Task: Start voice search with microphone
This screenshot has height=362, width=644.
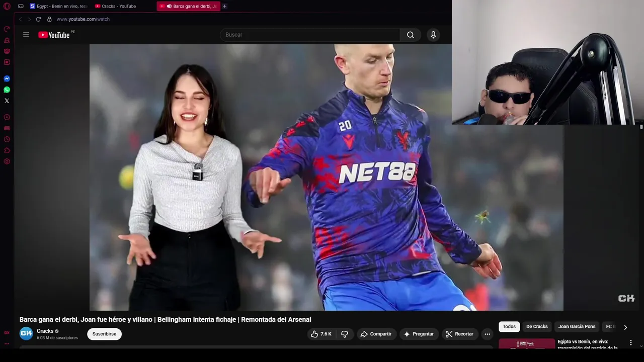Action: pyautogui.click(x=433, y=35)
